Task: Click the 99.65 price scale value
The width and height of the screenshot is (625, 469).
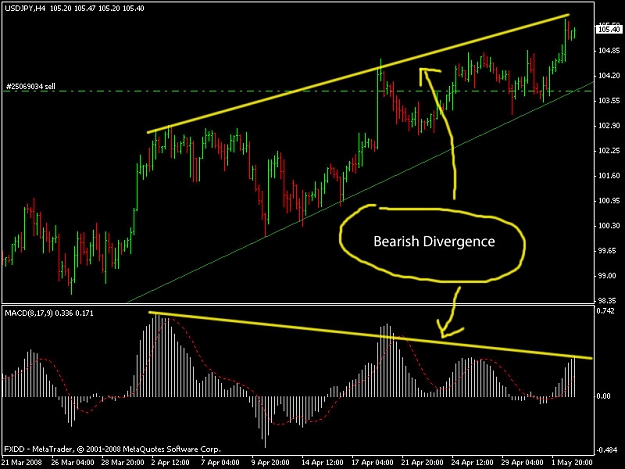Action: click(x=607, y=251)
